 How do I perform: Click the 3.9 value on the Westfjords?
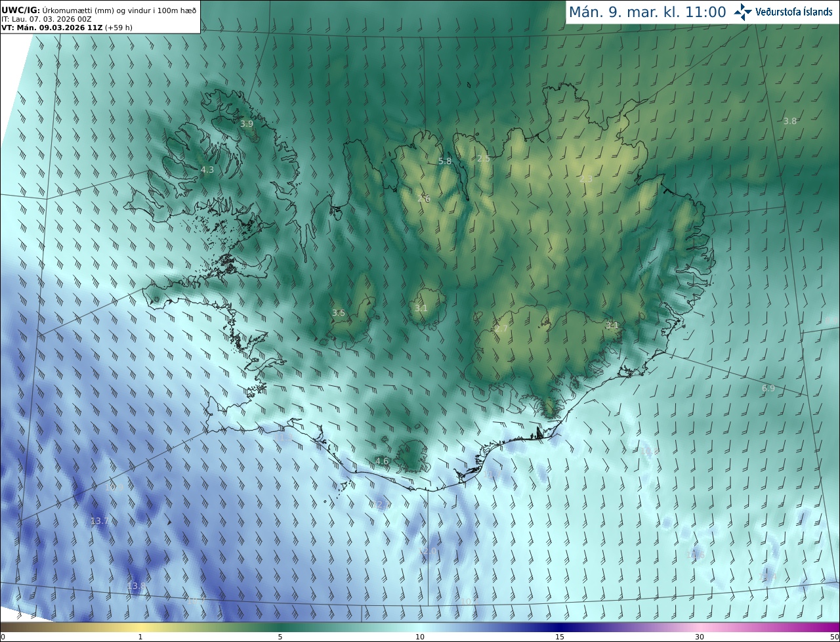(x=247, y=123)
